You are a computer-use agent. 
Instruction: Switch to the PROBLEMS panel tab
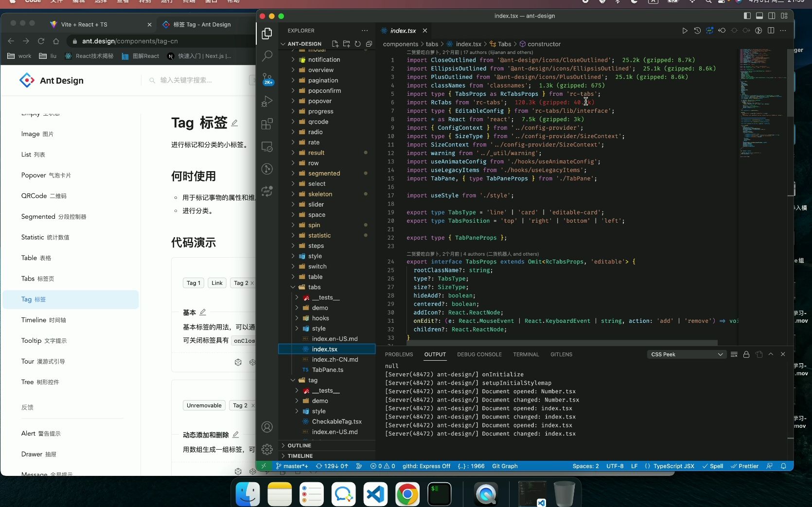(399, 354)
